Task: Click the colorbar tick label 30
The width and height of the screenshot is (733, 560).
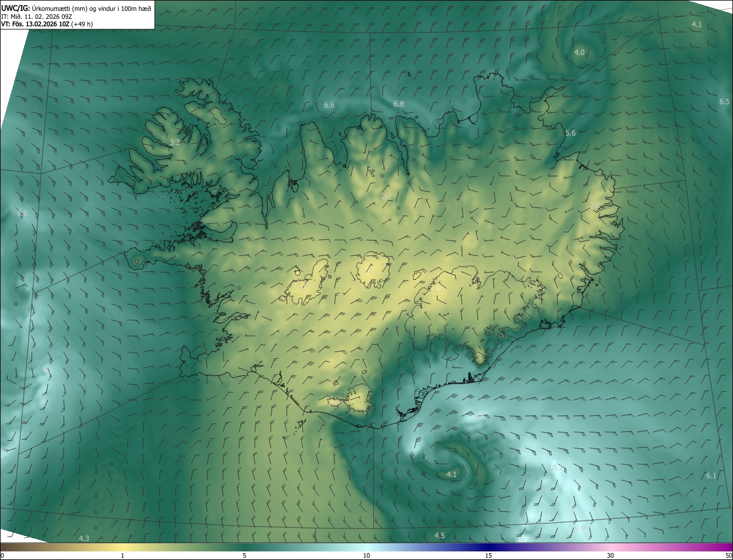Action: click(610, 555)
